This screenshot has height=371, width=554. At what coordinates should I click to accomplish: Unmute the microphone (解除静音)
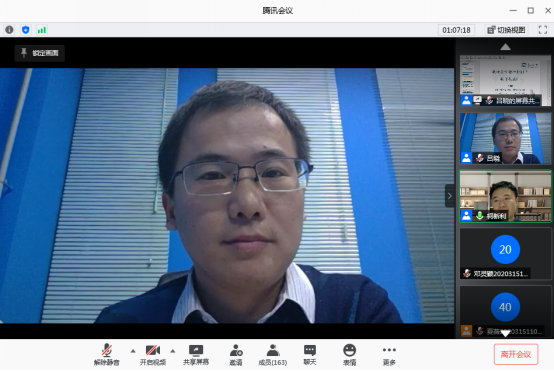[x=107, y=355]
